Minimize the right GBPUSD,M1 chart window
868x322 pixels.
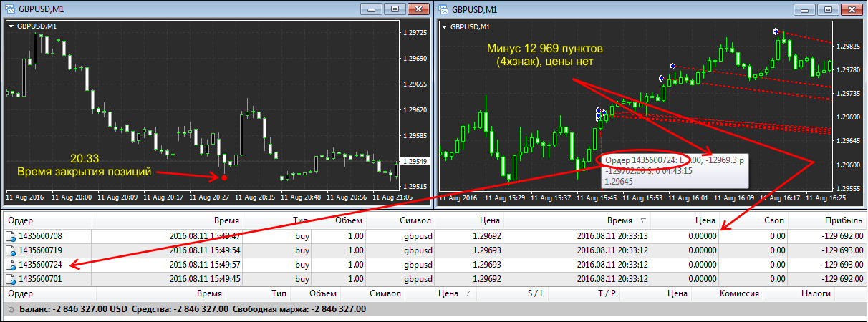(803, 9)
